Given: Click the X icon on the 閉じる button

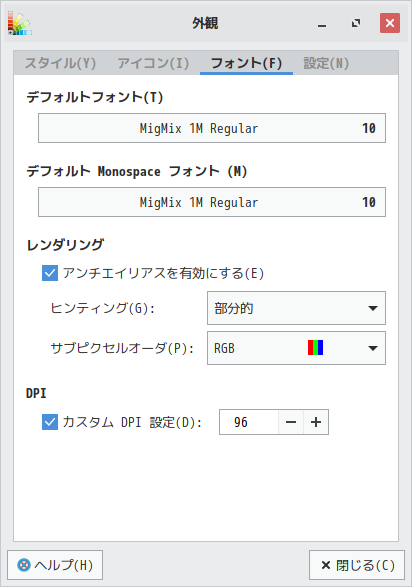Looking at the screenshot, I should tap(326, 565).
